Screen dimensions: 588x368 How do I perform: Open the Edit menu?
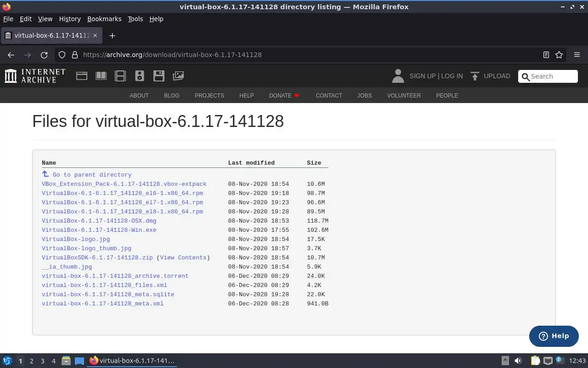click(x=26, y=19)
